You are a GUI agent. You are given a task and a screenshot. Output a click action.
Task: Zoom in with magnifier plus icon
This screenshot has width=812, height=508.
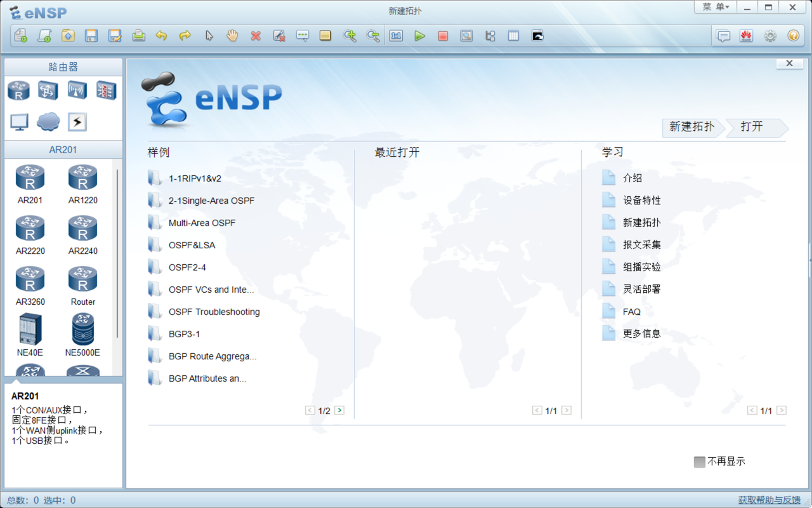(x=350, y=36)
